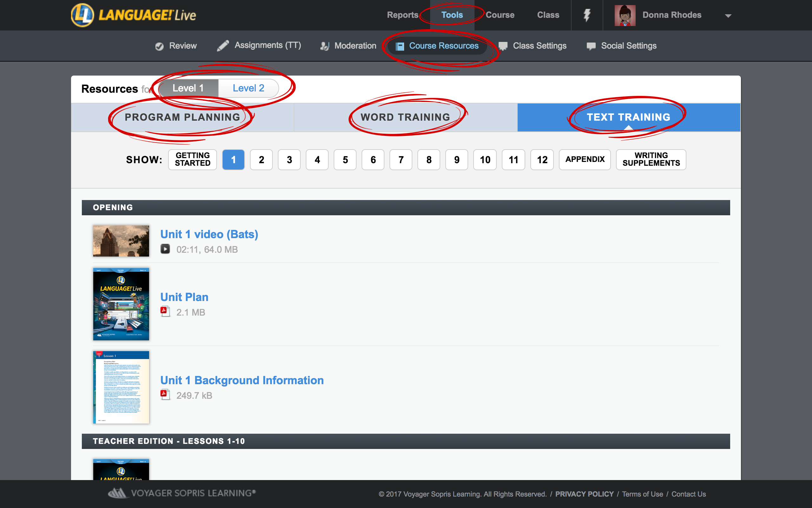Show Writing Supplements resources

[651, 160]
